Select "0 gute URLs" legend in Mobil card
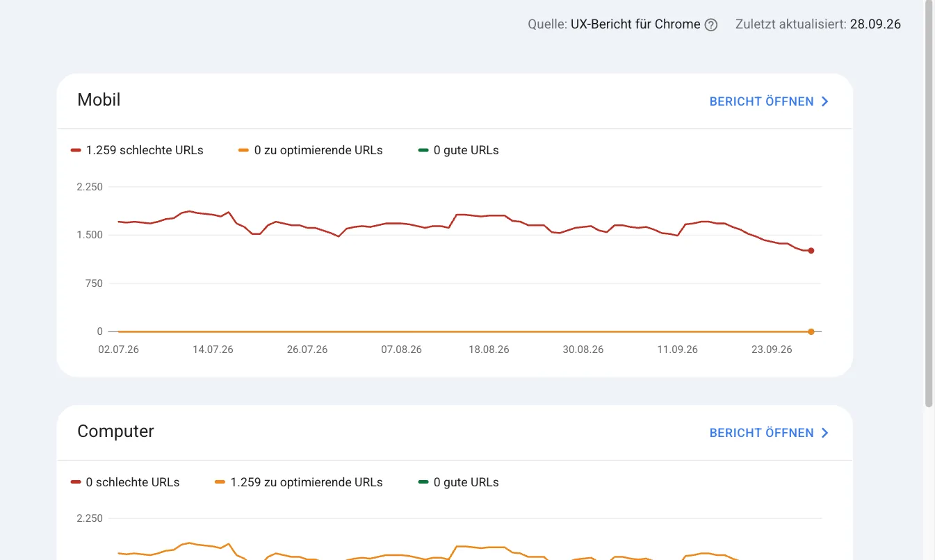Image resolution: width=935 pixels, height=560 pixels. [x=458, y=150]
